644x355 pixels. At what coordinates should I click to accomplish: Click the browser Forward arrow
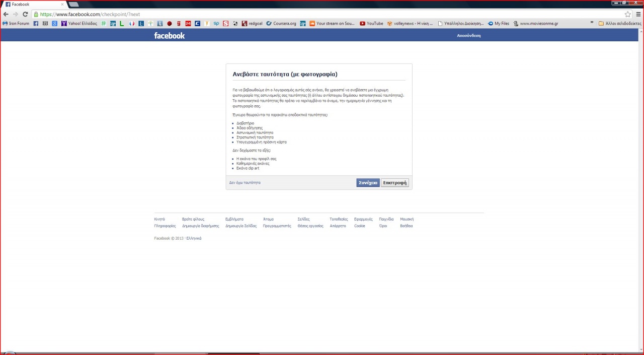click(16, 14)
